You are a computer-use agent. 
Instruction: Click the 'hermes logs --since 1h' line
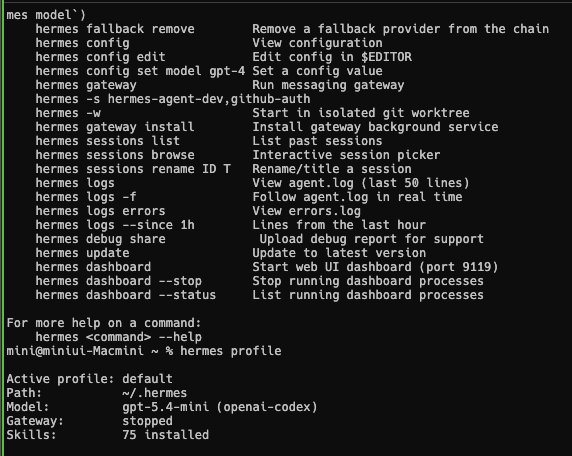click(x=115, y=225)
